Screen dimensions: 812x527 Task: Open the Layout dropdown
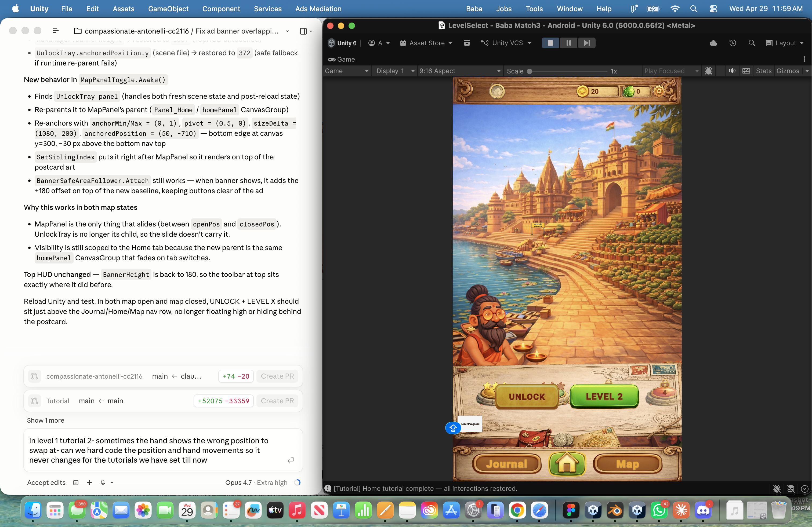[785, 43]
